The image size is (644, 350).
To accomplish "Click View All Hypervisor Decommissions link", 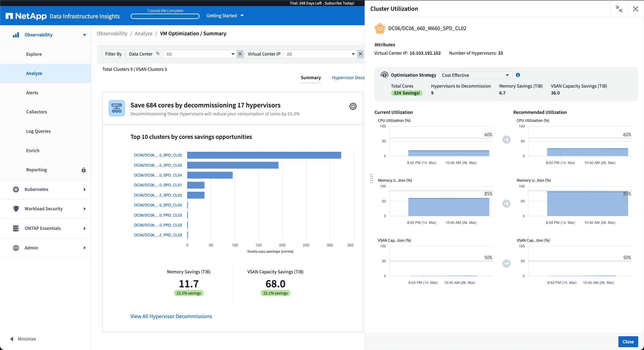I will pos(171,316).
